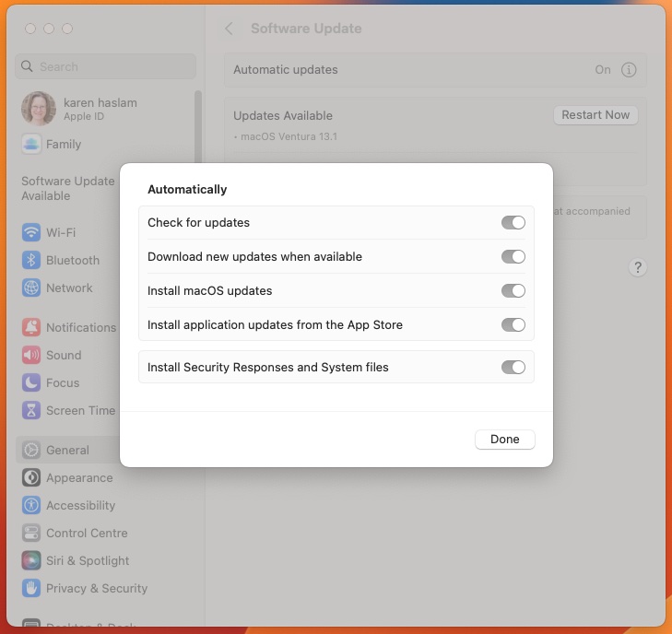Open Notifications settings icon
672x634 pixels.
[x=31, y=327]
